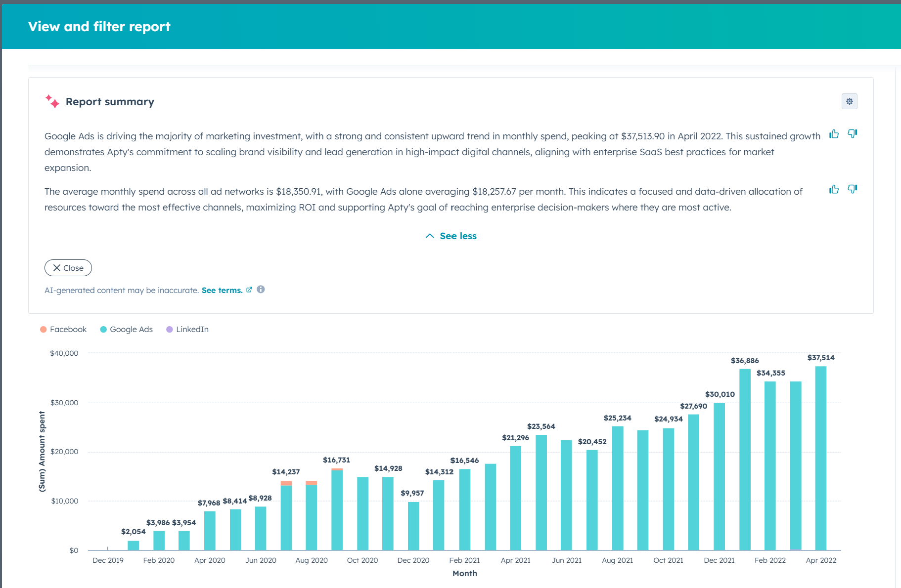Screen dimensions: 901x588
Task: Click the View and filter report heading
Action: (x=99, y=26)
